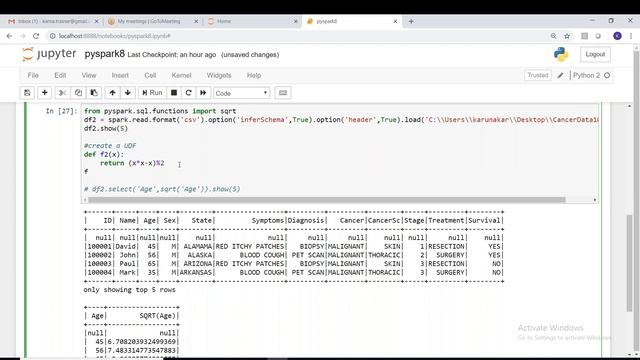Restart the kernel circular arrow icon
The width and height of the screenshot is (640, 360).
coord(189,93)
